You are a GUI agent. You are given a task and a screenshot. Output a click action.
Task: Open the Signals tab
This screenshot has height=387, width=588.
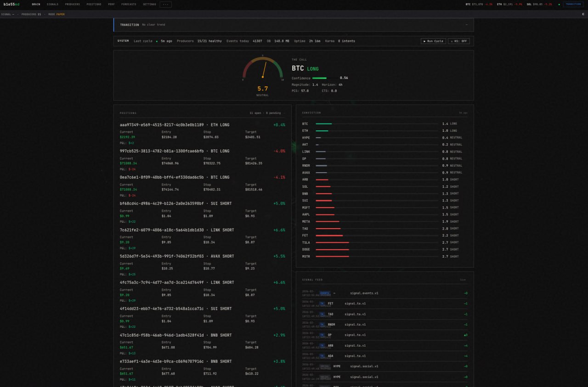point(52,4)
